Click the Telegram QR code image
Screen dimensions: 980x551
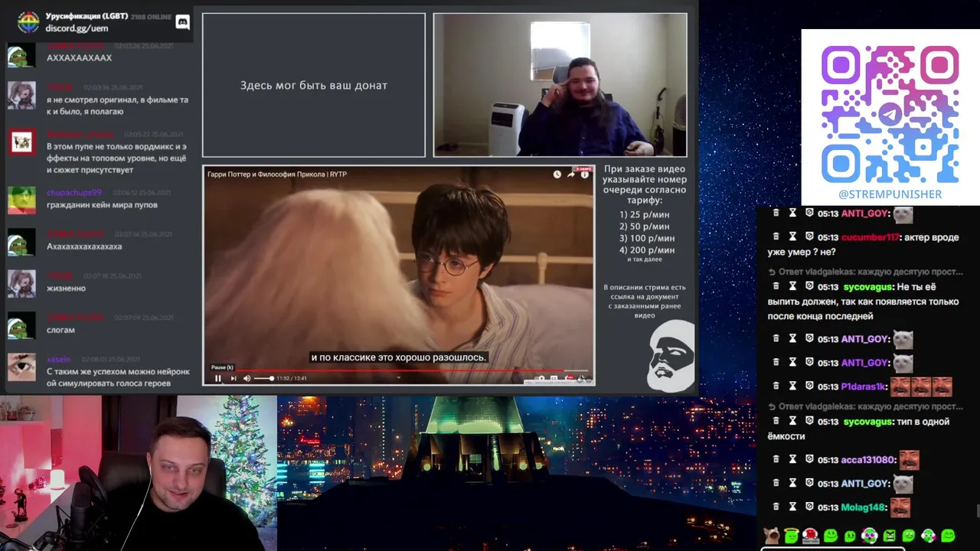(x=890, y=113)
